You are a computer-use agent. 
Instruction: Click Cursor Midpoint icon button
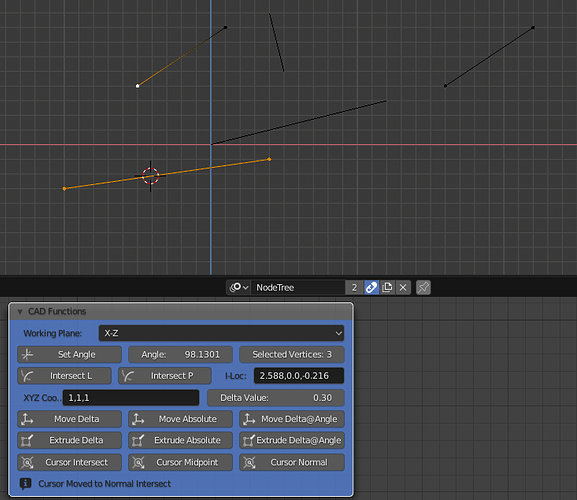pyautogui.click(x=180, y=462)
